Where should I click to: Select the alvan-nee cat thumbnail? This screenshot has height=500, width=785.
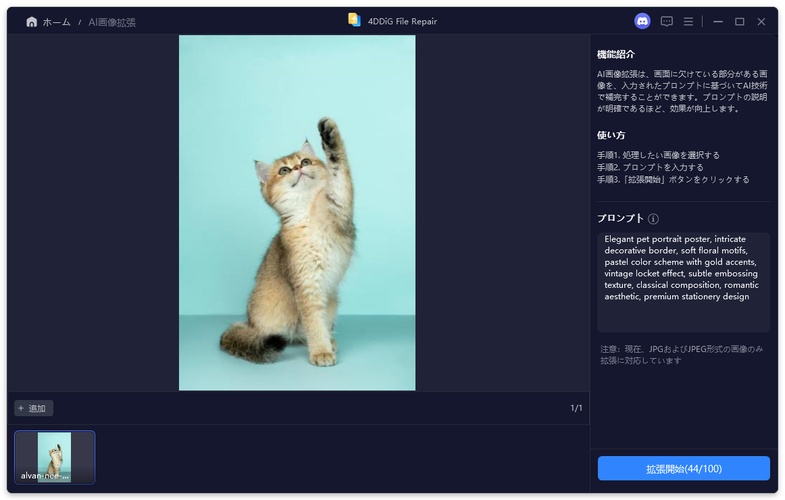pos(55,457)
